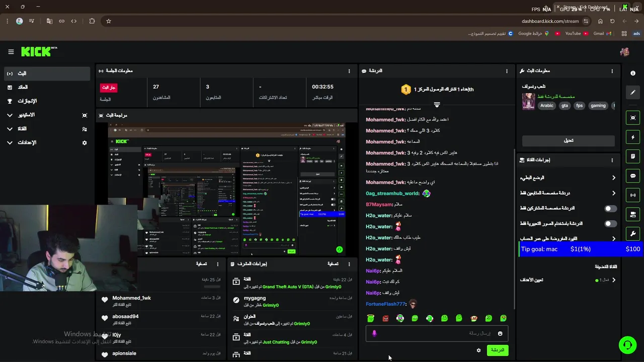Toggle the stream preview widget icon in the right toolbar
This screenshot has width=644, height=362.
[x=633, y=118]
